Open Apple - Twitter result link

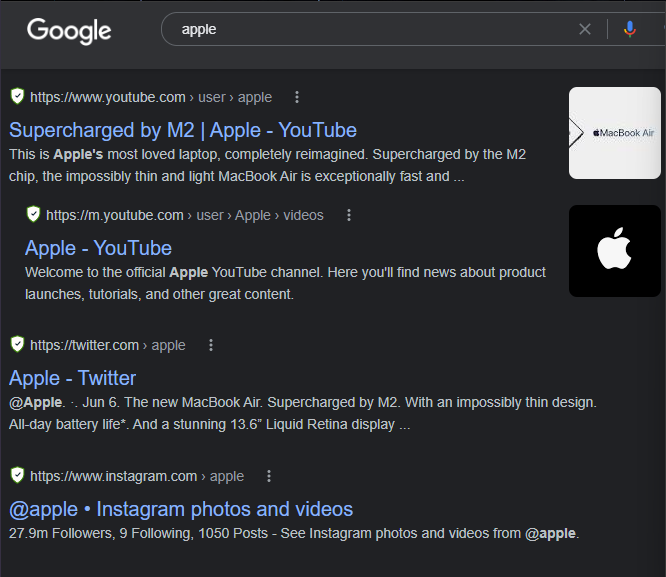click(72, 378)
